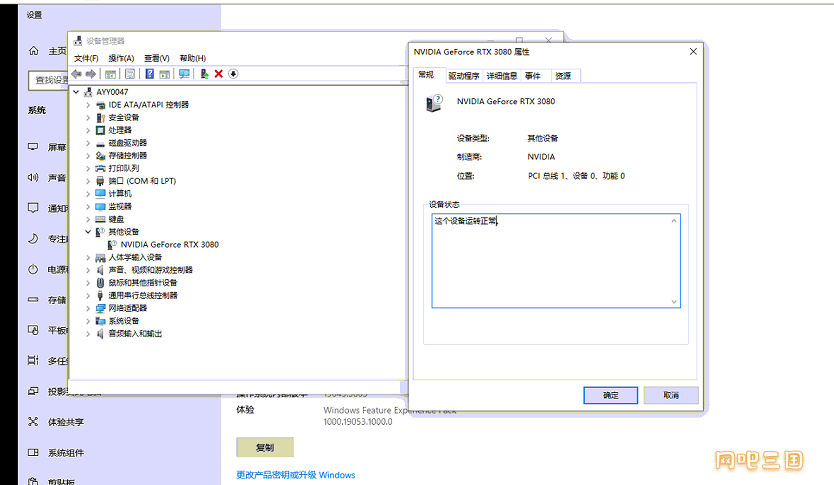This screenshot has height=485, width=834.
Task: Click the large device icon in properties dialog
Action: (x=434, y=102)
